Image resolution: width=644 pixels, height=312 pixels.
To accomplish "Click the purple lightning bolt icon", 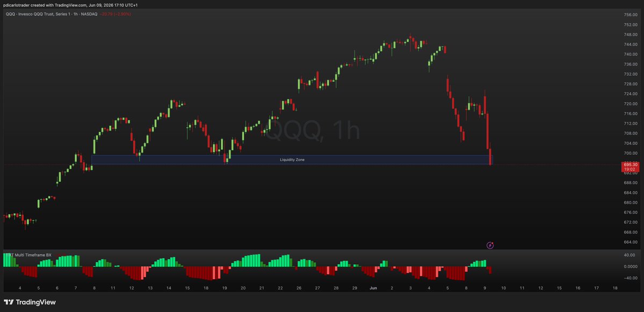I will pos(490,245).
